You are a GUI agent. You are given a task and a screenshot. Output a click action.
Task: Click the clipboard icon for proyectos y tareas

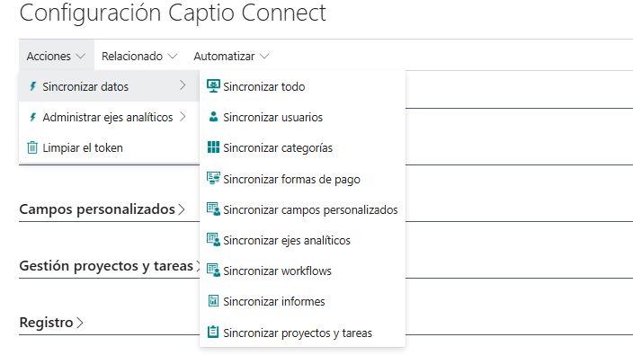(213, 333)
